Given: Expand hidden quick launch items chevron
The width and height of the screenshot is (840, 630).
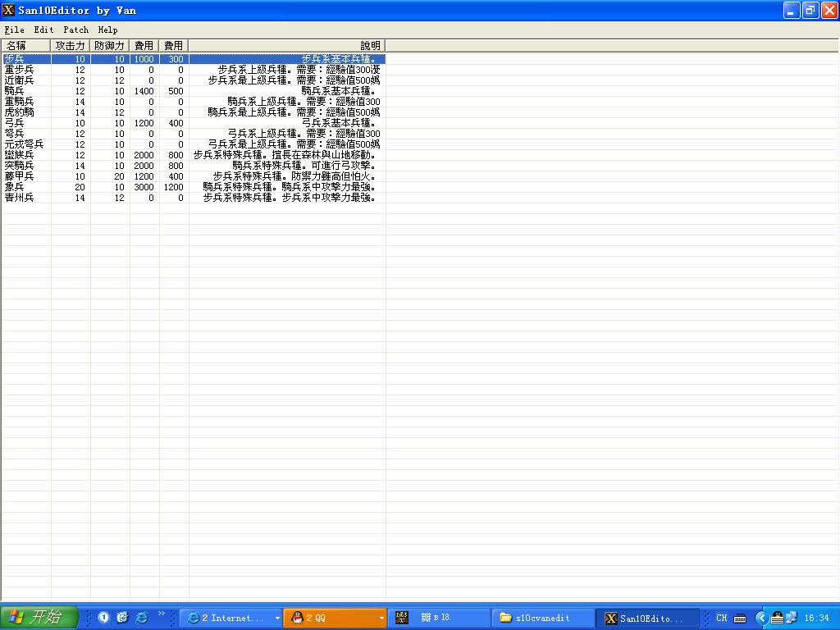Looking at the screenshot, I should pos(162,614).
